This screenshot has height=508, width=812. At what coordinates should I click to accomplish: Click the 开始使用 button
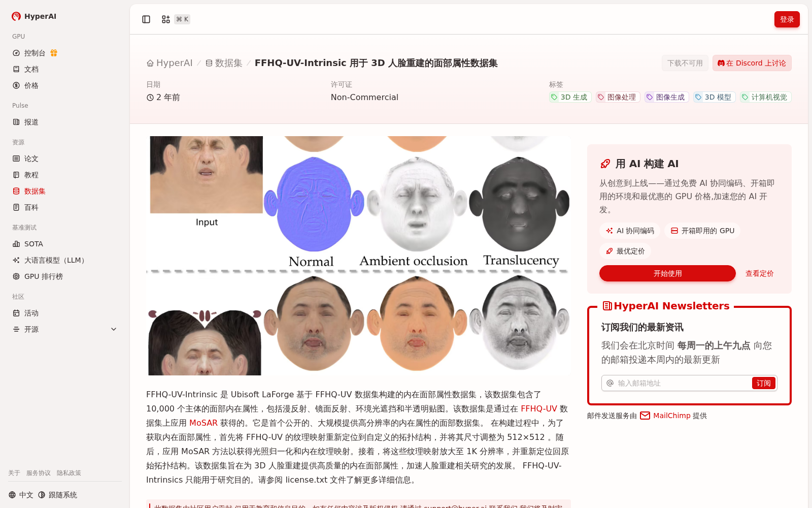pos(667,273)
